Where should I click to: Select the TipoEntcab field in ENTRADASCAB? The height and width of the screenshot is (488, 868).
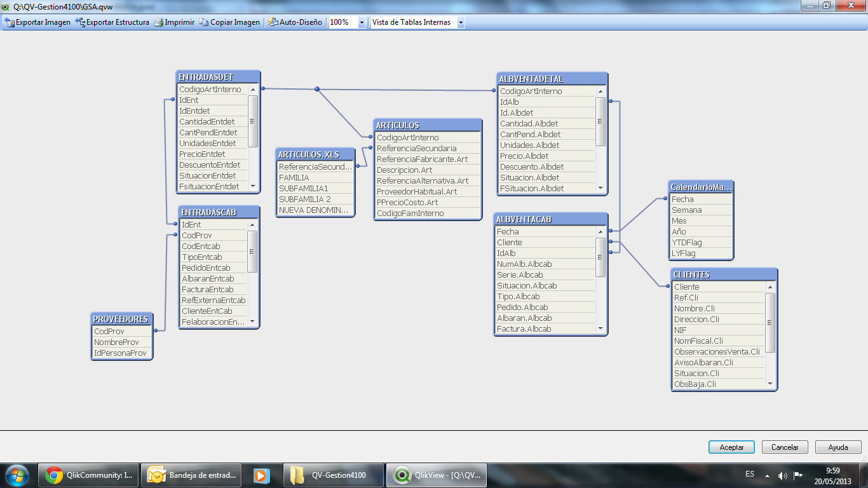click(x=214, y=257)
